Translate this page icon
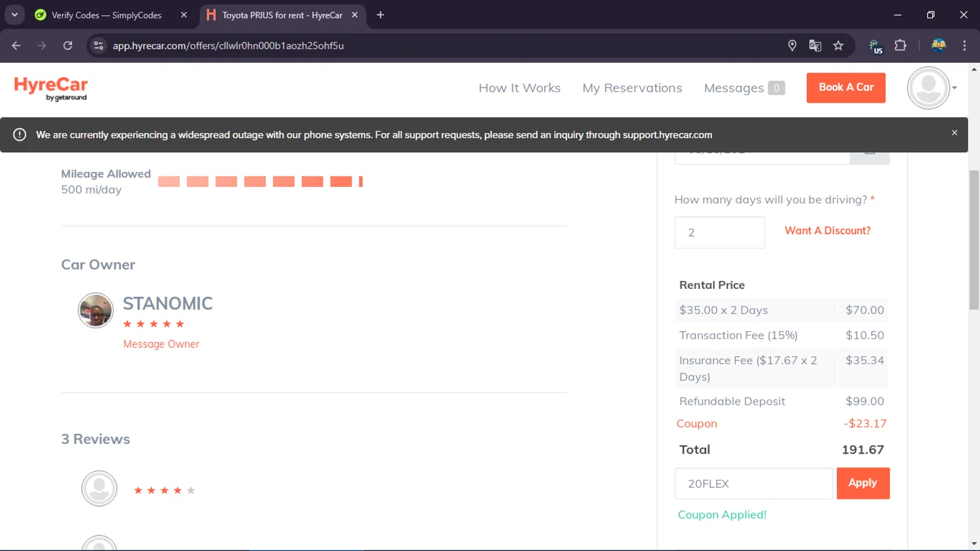This screenshot has width=980, height=551. tap(815, 46)
